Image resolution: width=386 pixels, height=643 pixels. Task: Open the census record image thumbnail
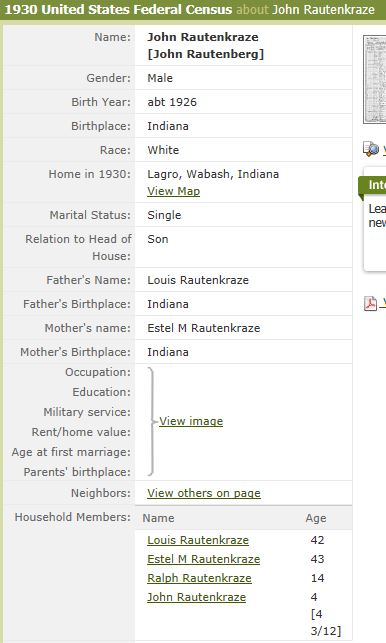(375, 79)
